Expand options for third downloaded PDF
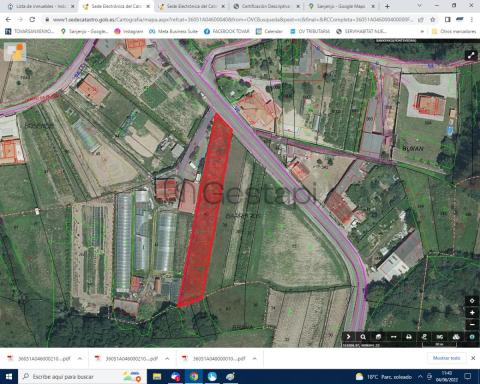 click(x=255, y=359)
